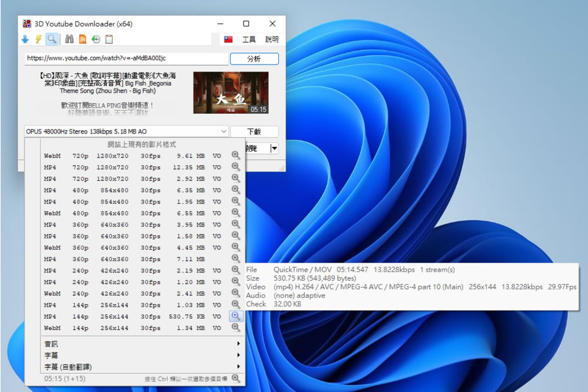Viewport: 588px width, 392px height.
Task: Inspect the MP4 144p 1.03 MB magnifier icon
Action: click(x=235, y=304)
